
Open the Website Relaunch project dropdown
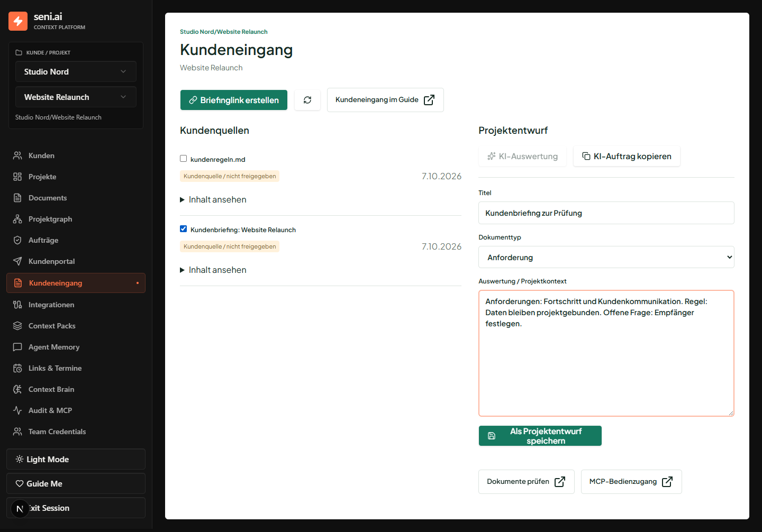click(76, 97)
